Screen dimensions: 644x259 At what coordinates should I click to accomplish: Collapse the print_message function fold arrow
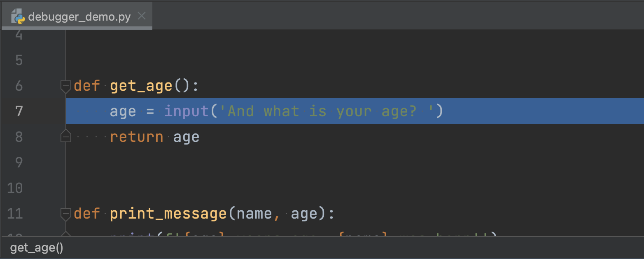[65, 214]
